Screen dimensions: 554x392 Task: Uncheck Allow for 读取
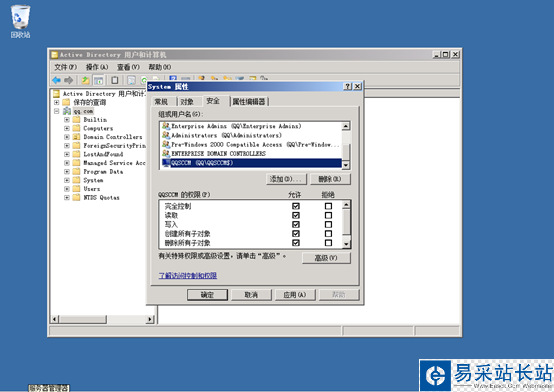296,215
